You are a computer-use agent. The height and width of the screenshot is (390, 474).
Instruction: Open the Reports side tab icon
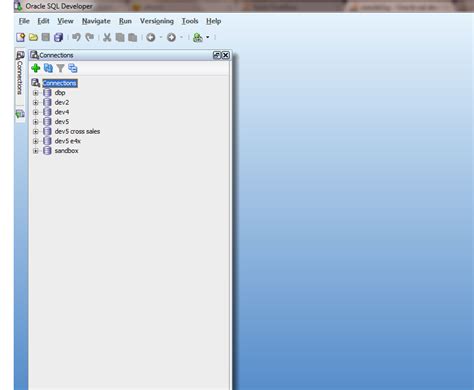20,114
